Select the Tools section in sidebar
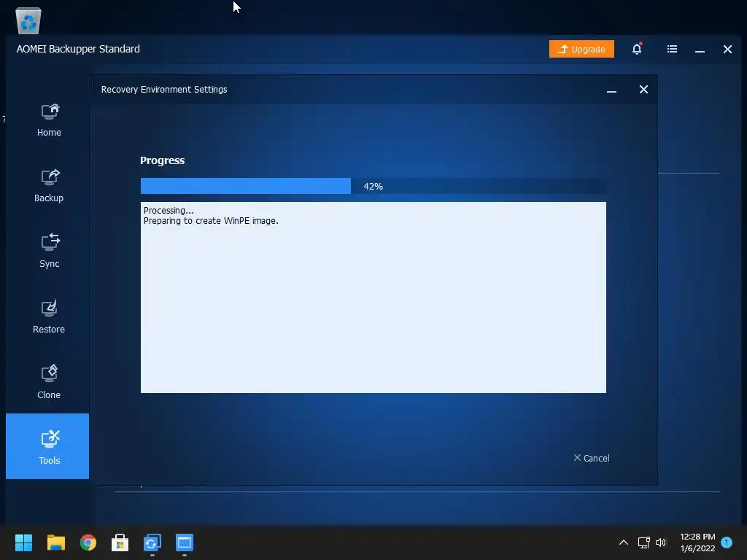 [47, 446]
